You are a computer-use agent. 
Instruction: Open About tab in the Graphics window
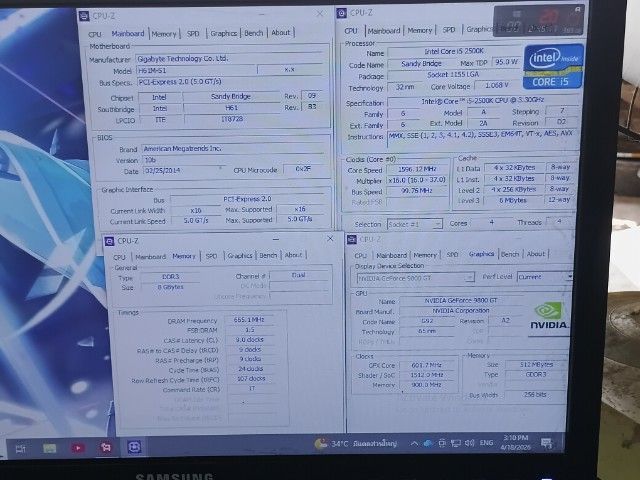pos(536,254)
